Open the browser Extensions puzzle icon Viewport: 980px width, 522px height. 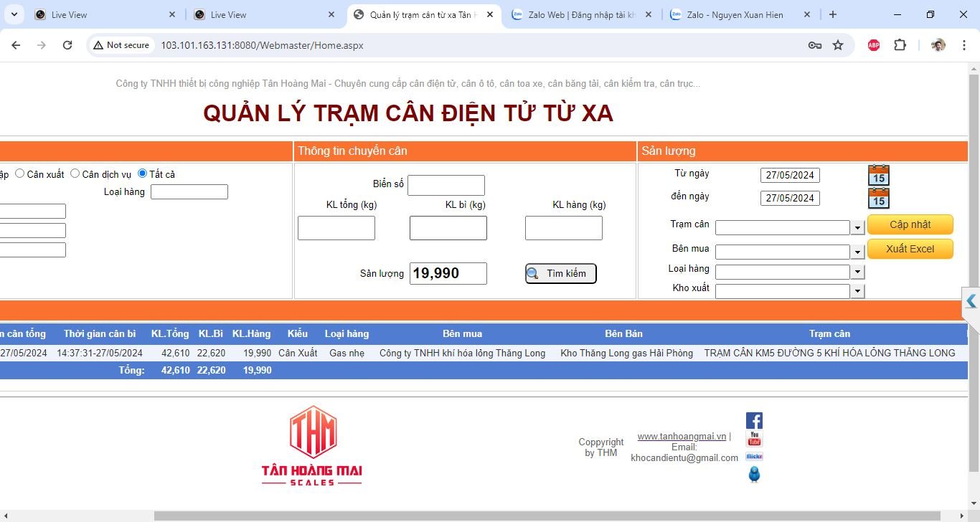[900, 45]
